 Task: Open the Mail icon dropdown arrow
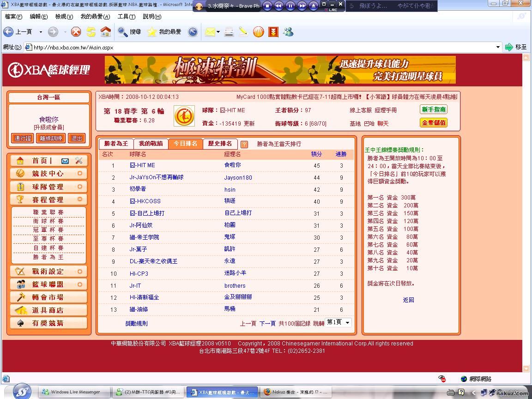218,32
